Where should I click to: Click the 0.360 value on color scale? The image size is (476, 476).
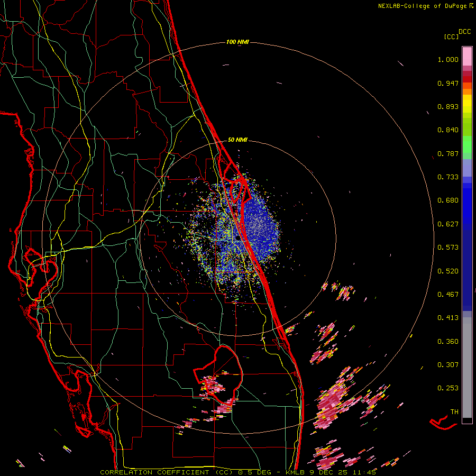[x=448, y=342]
